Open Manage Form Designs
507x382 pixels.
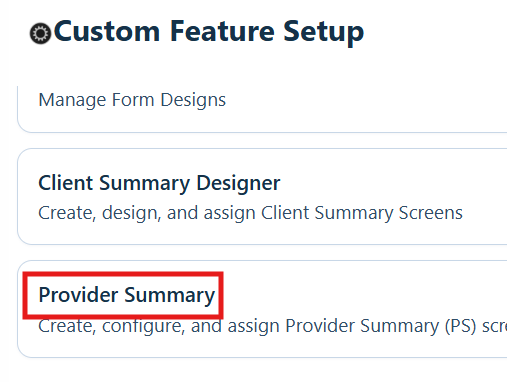click(x=132, y=100)
